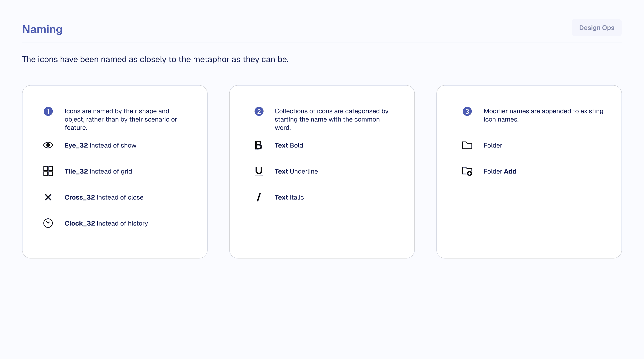Click the Text Underline label
The image size is (644, 359).
(x=296, y=171)
